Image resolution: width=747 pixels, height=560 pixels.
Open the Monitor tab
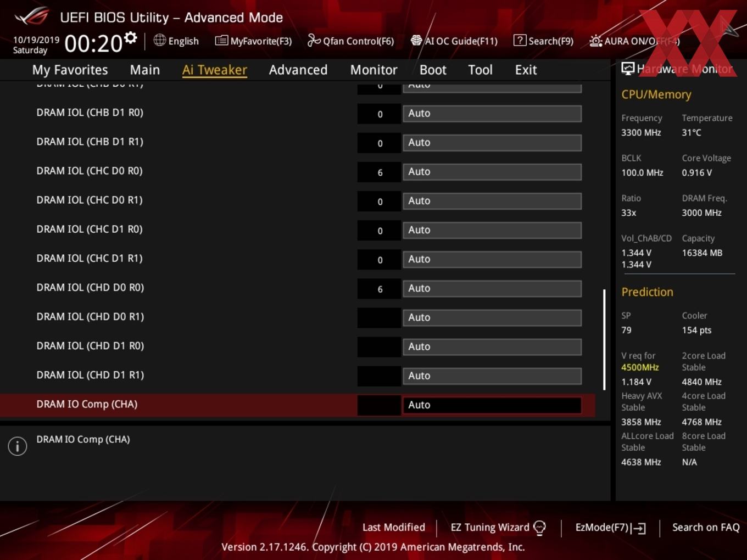pos(374,70)
